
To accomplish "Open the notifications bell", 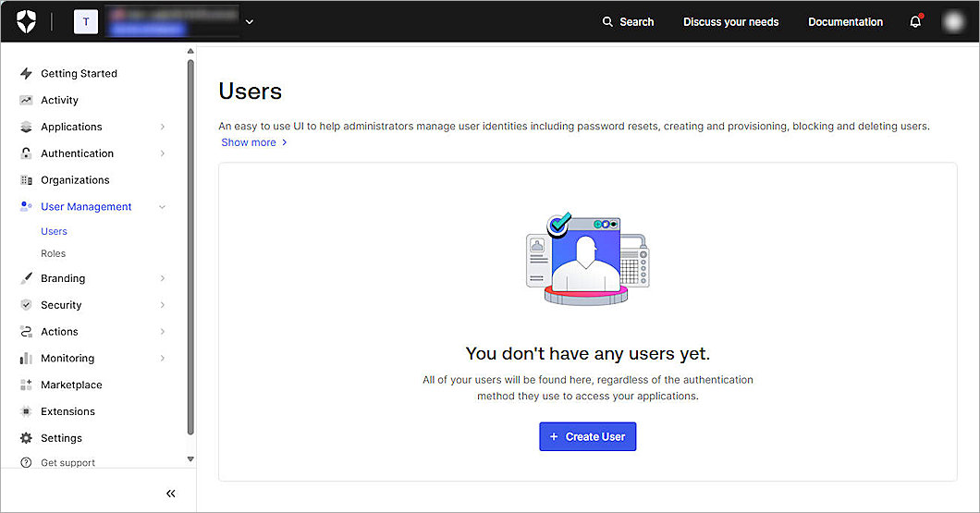I will coord(915,22).
